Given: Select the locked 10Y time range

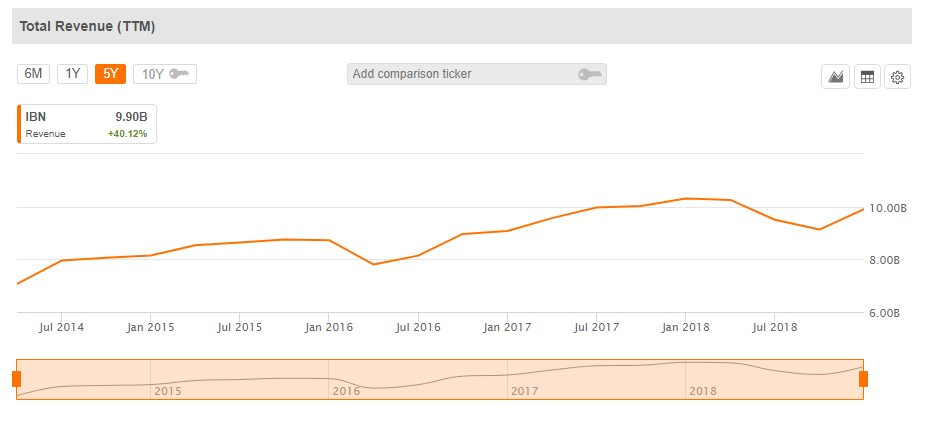Looking at the screenshot, I should tap(165, 74).
